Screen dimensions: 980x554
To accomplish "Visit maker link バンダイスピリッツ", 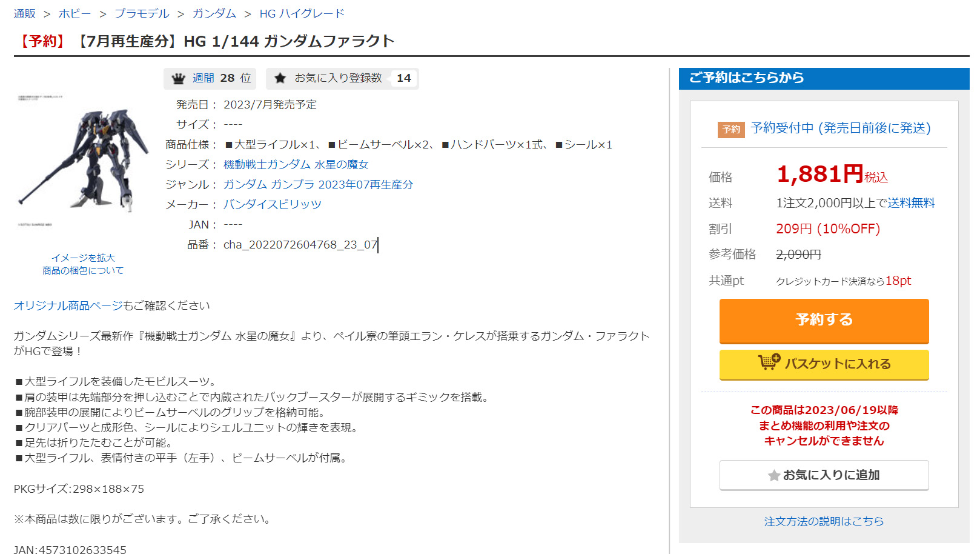I will coord(273,204).
